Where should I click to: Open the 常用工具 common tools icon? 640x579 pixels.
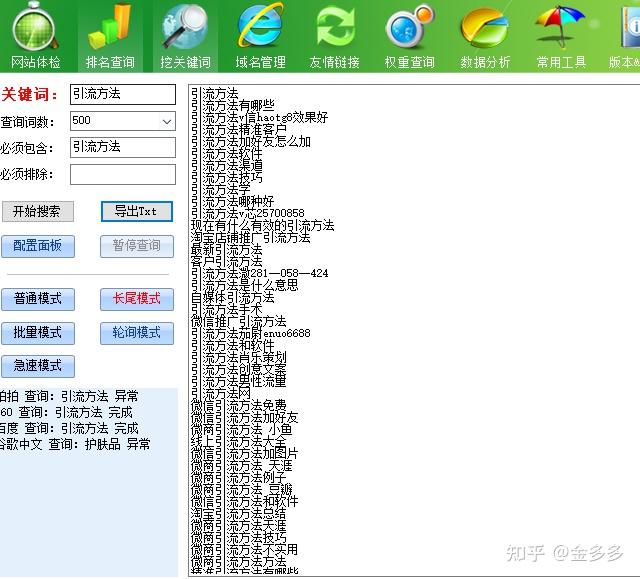[x=561, y=37]
